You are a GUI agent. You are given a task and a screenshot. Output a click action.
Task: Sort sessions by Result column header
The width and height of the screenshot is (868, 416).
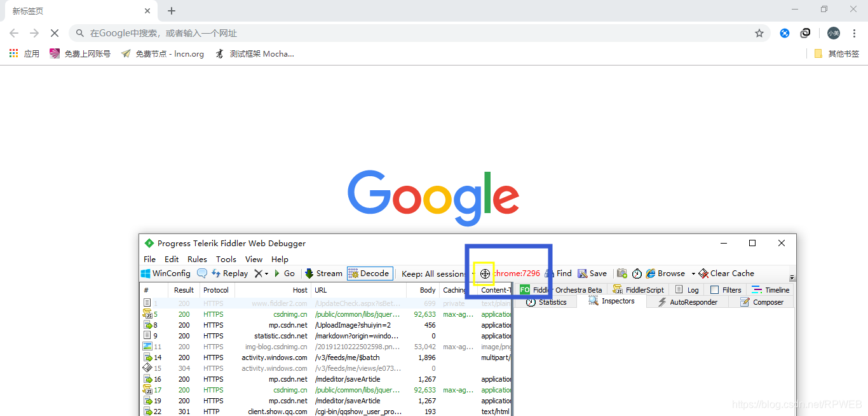coord(184,290)
